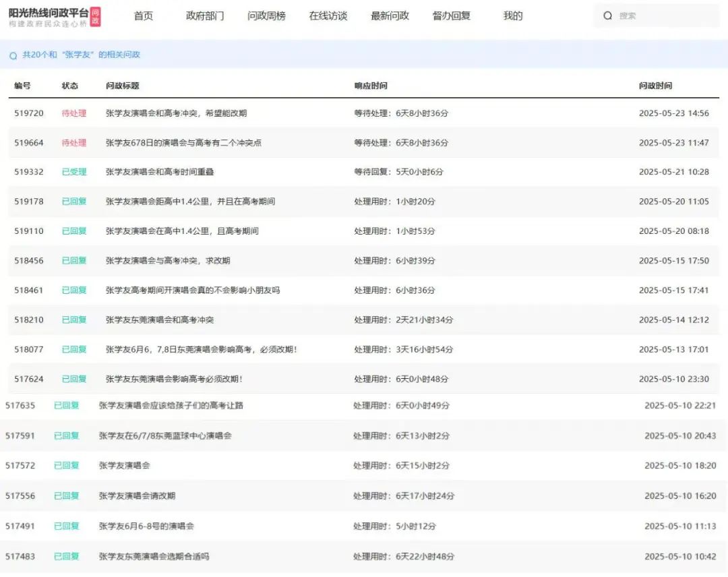This screenshot has width=728, height=577.
Task: Open inquiry 张学友6月6-8号的演唱会
Action: [x=146, y=526]
